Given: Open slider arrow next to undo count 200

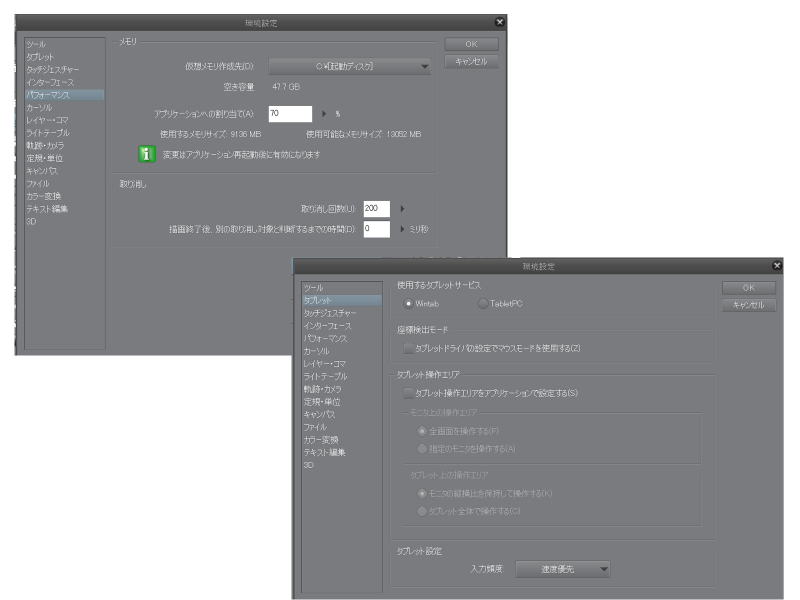Looking at the screenshot, I should [402, 209].
